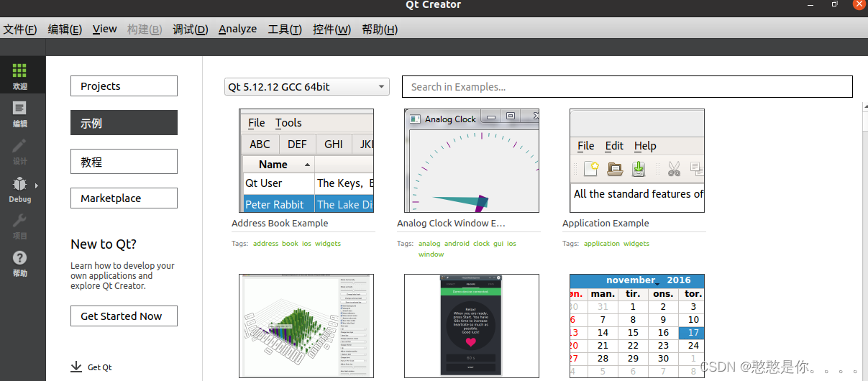This screenshot has width=868, height=381.
Task: Open the 欢迎 (Welcome) mode
Action: 20,75
